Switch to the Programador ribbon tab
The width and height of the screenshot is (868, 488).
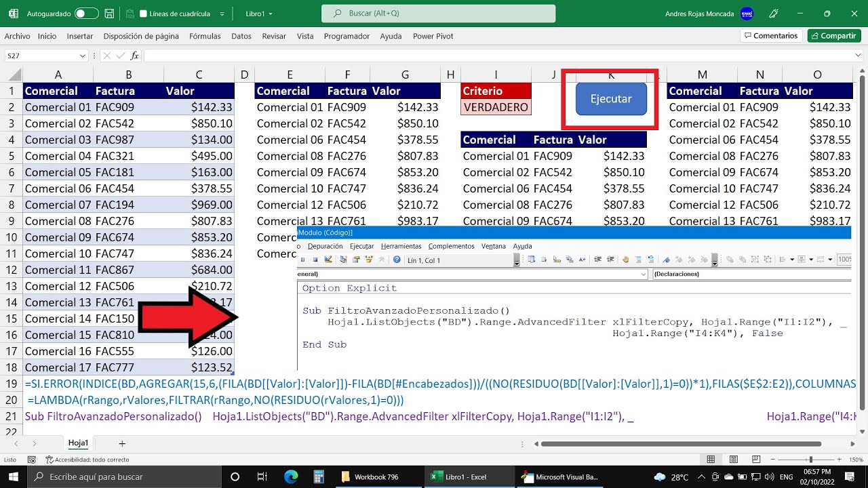[x=347, y=36]
